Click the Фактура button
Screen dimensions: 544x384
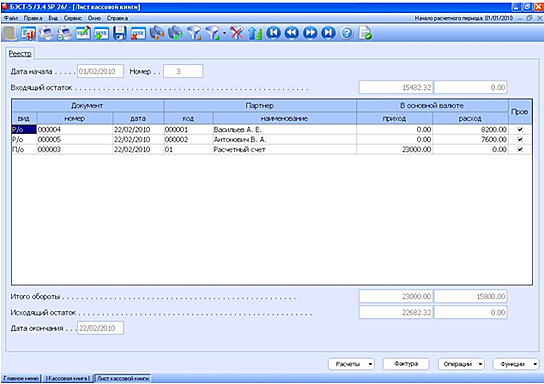406,364
